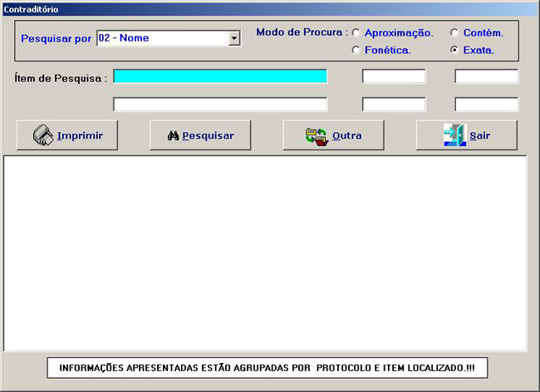Open the Pesquisar por dropdown arrow
This screenshot has width=540, height=392.
tap(234, 38)
